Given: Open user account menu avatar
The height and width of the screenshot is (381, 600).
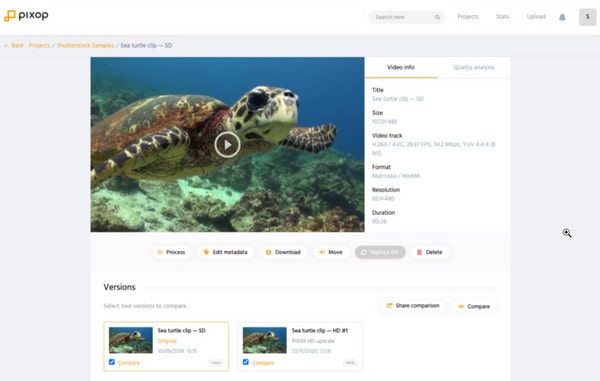Looking at the screenshot, I should 587,17.
